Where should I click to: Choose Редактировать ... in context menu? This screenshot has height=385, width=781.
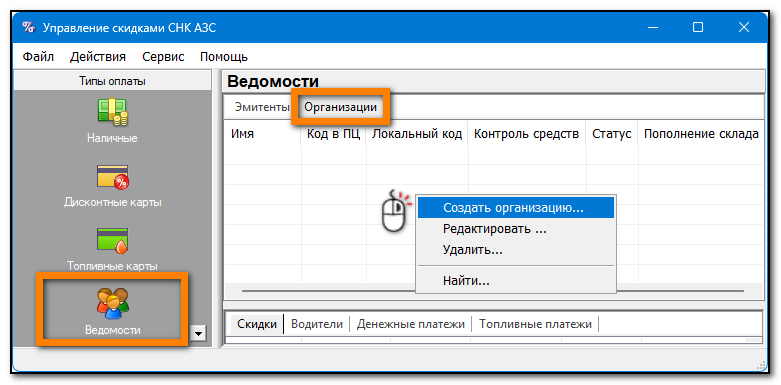click(x=516, y=229)
